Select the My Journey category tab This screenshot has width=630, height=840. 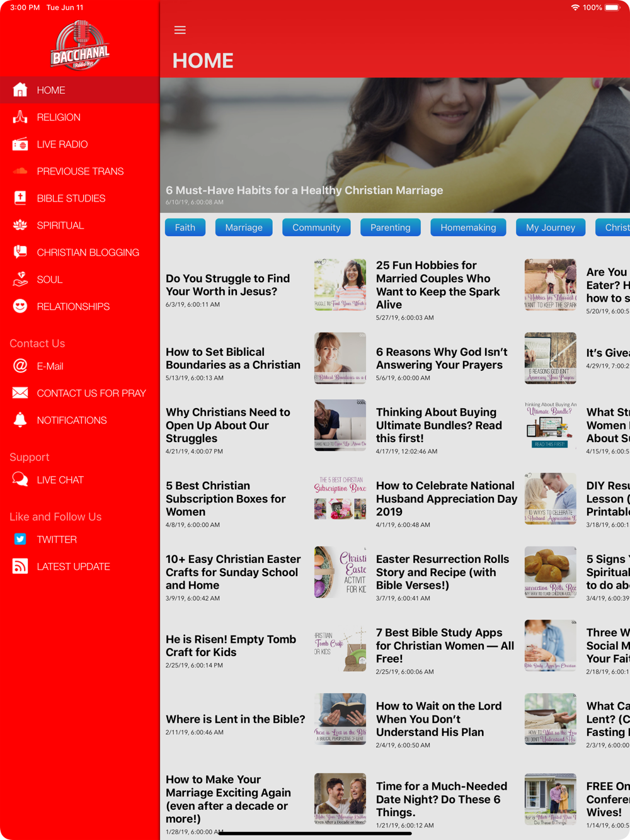coord(551,227)
